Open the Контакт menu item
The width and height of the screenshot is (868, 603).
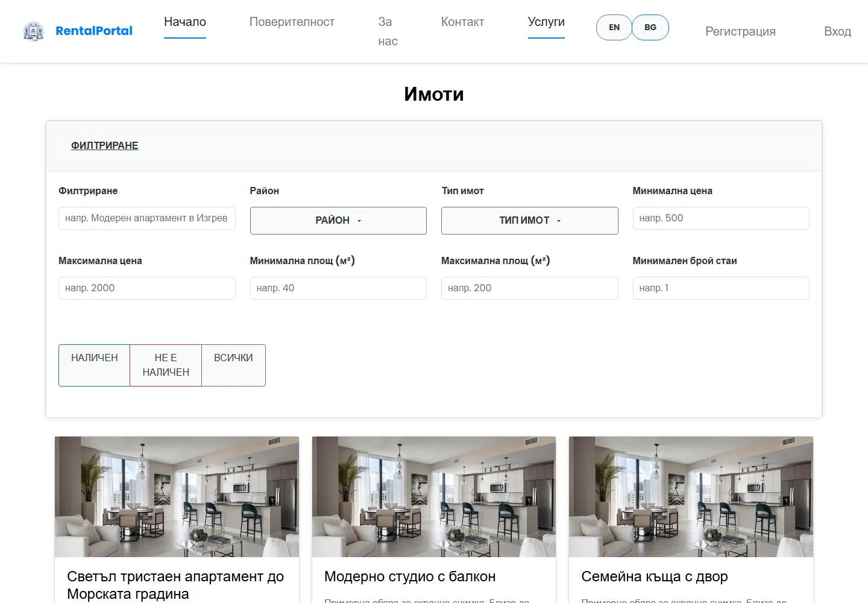[462, 22]
